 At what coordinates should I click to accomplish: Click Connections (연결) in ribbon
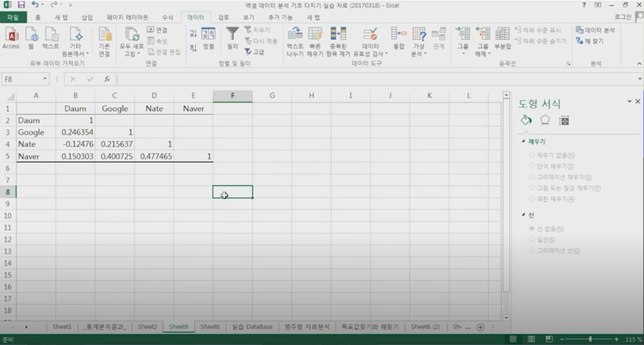[157, 30]
